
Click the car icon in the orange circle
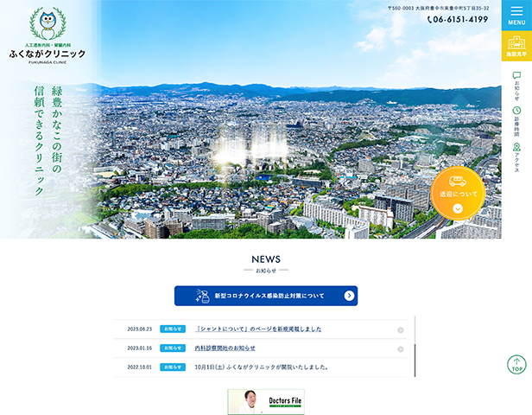pyautogui.click(x=458, y=181)
